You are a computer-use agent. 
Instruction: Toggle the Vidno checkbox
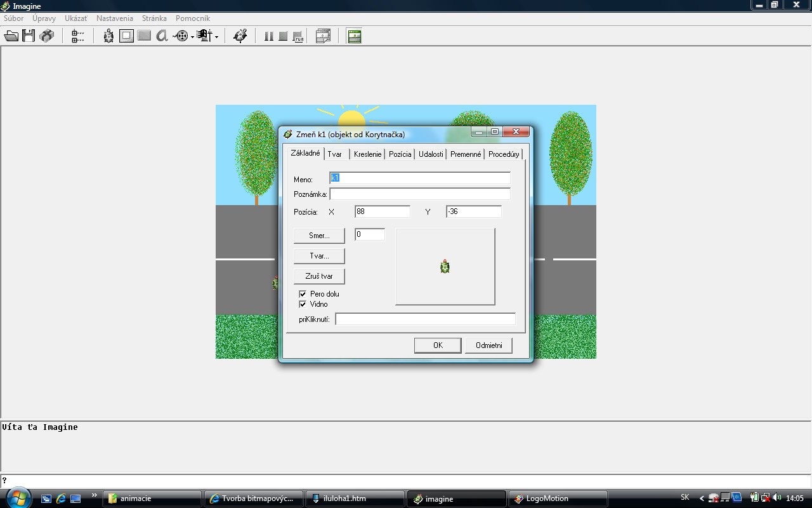click(303, 304)
